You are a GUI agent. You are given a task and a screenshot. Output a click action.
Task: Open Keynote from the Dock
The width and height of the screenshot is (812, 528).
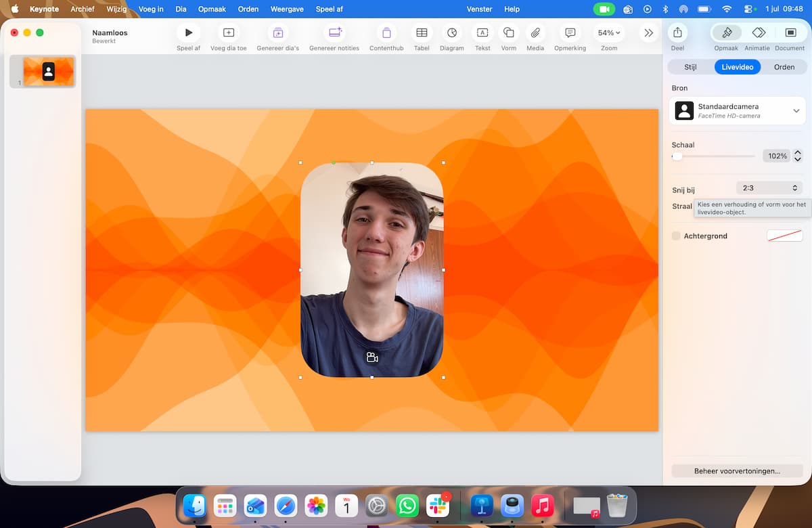(482, 506)
